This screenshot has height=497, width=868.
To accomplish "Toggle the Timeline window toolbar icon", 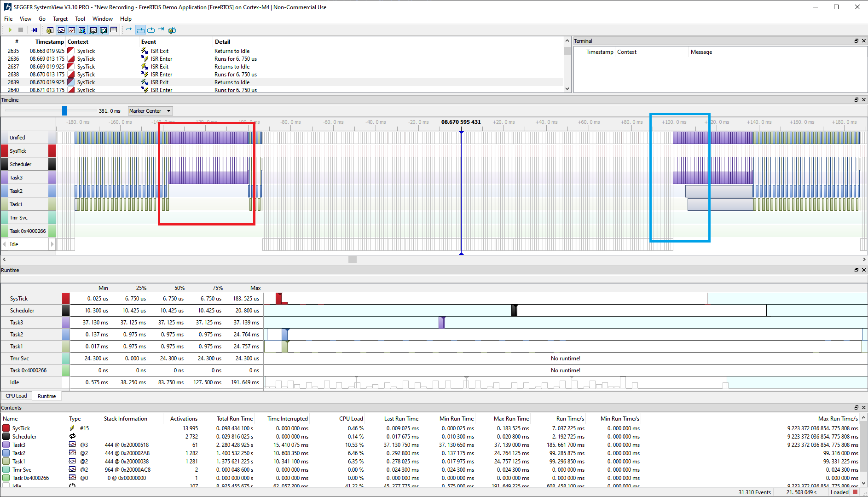I will coord(61,30).
